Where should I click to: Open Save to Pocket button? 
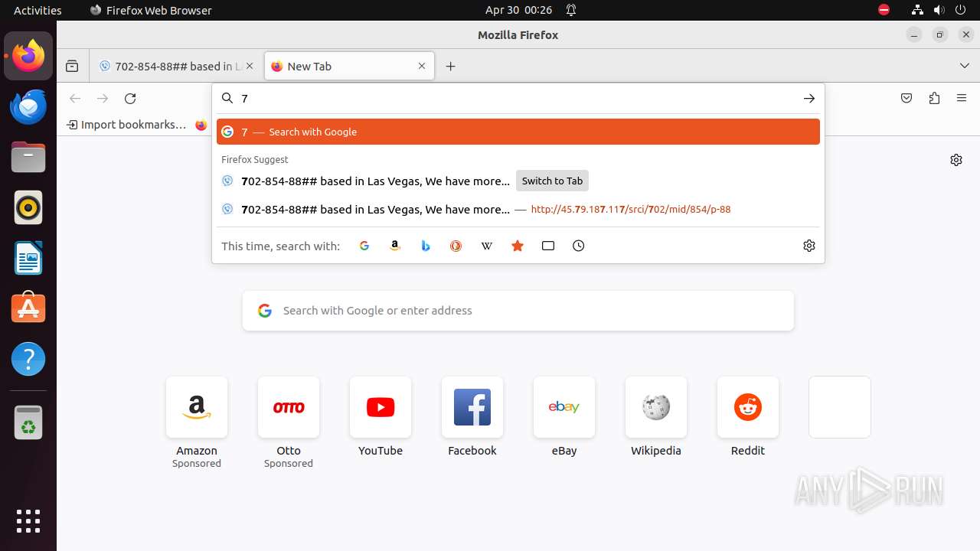click(906, 99)
